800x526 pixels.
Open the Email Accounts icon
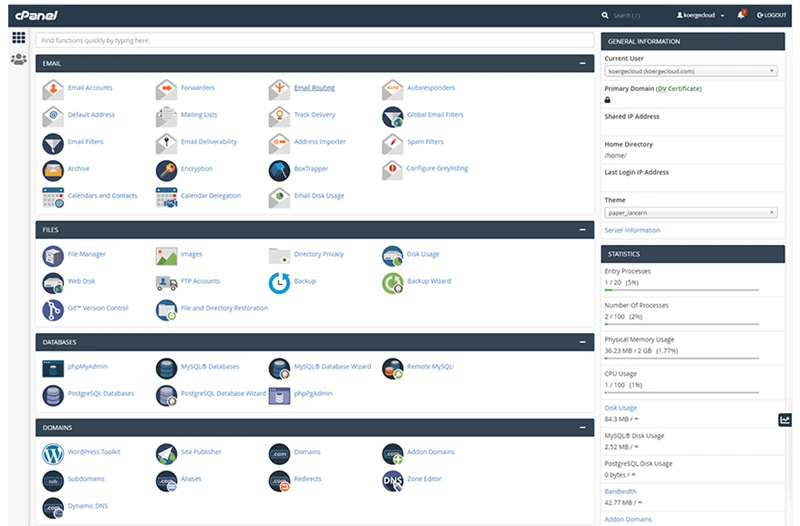coord(53,89)
